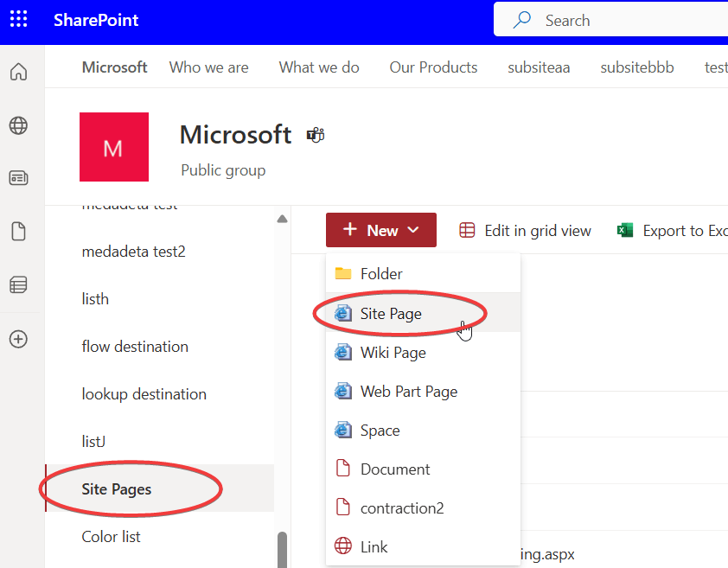Open lookup destination in left navigation
This screenshot has width=728, height=568.
point(144,394)
